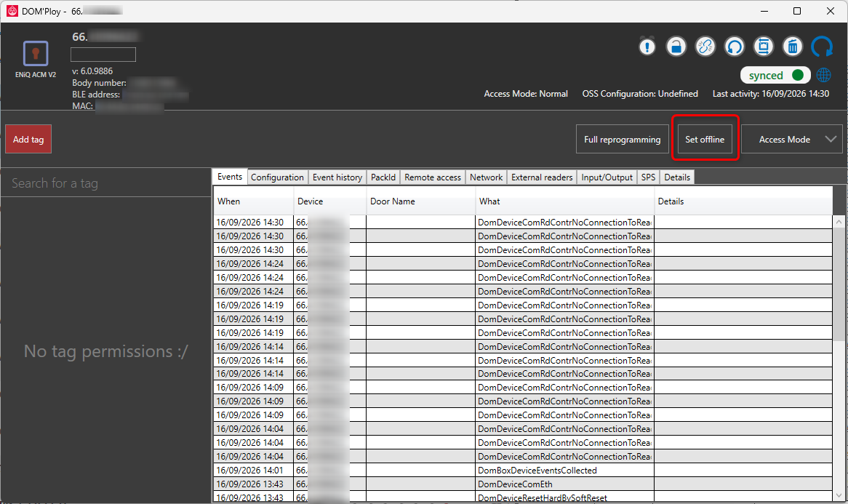Viewport: 848px width, 504px height.
Task: Click the device swap arrows icon
Action: [764, 47]
